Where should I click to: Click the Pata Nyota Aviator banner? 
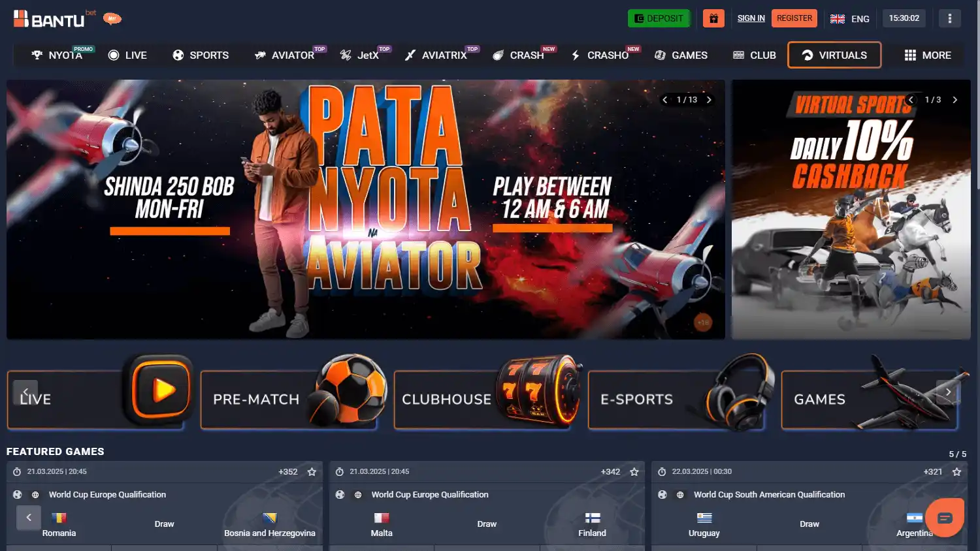[x=366, y=209]
